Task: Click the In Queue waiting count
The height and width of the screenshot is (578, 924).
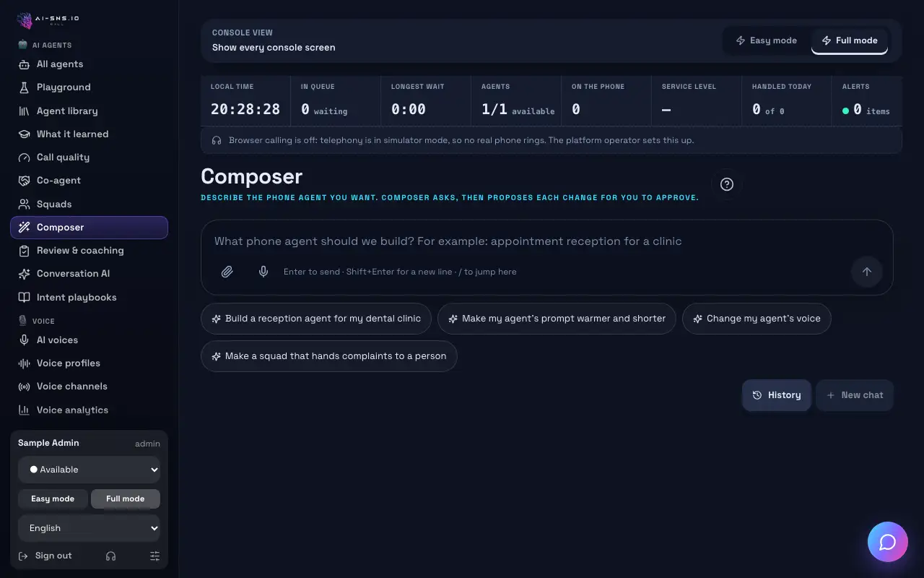Action: 336,102
